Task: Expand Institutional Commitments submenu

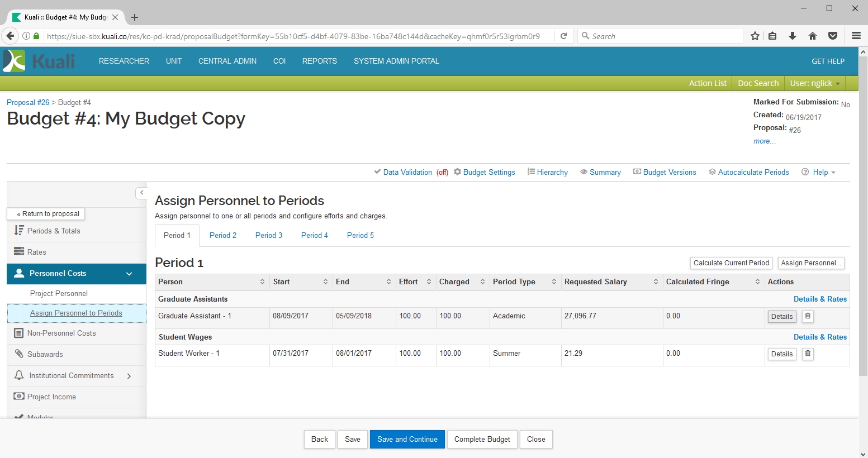Action: tap(129, 376)
